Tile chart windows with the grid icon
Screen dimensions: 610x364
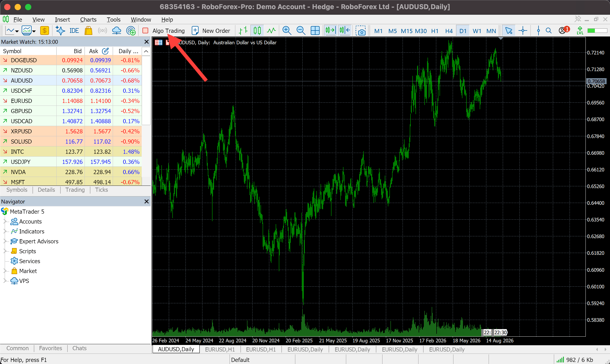315,31
